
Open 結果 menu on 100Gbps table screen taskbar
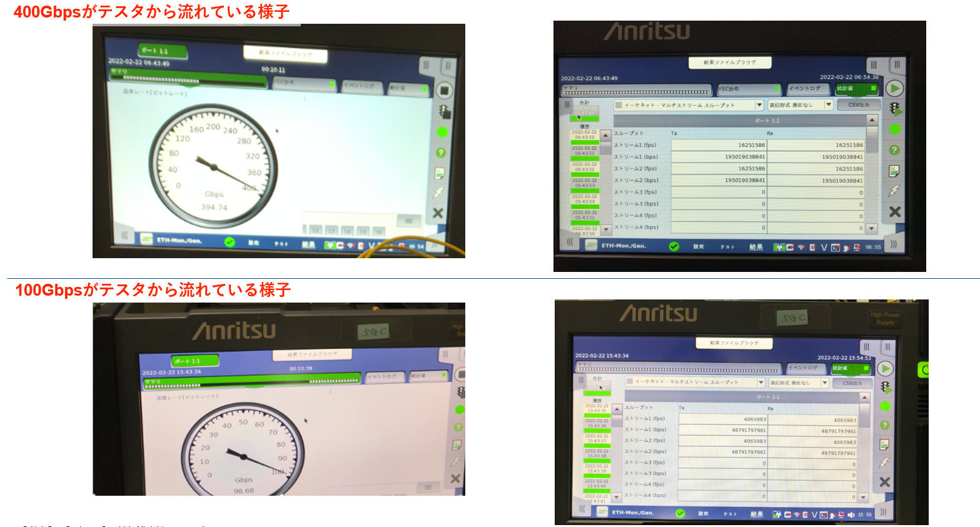757,514
